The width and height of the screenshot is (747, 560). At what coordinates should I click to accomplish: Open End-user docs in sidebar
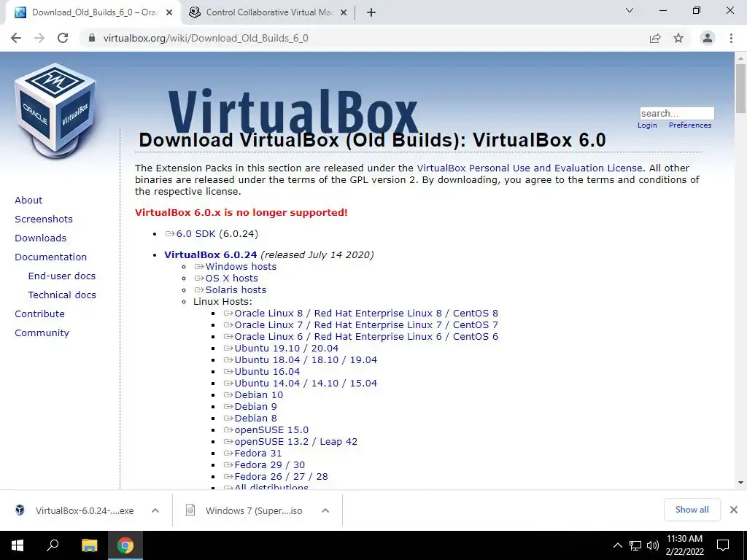[x=62, y=276]
